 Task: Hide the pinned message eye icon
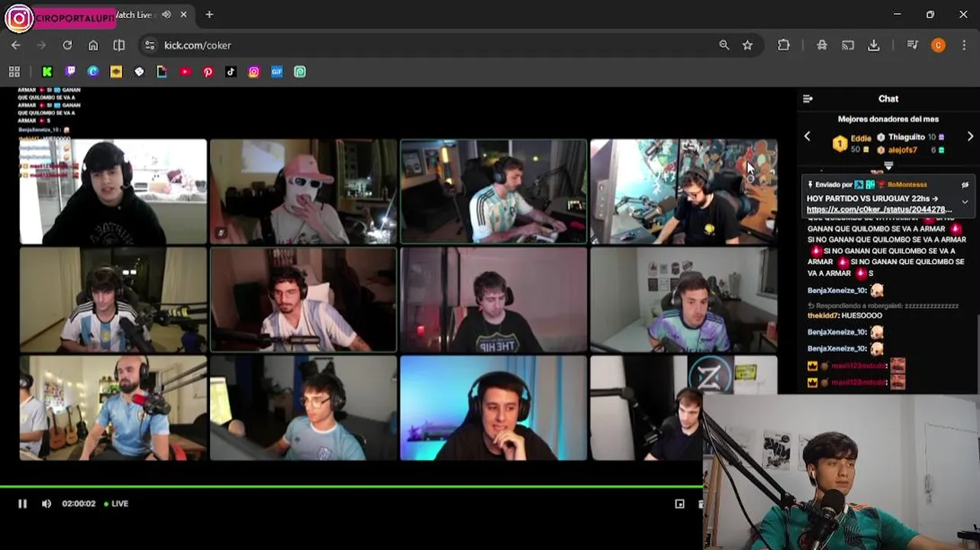pos(965,185)
